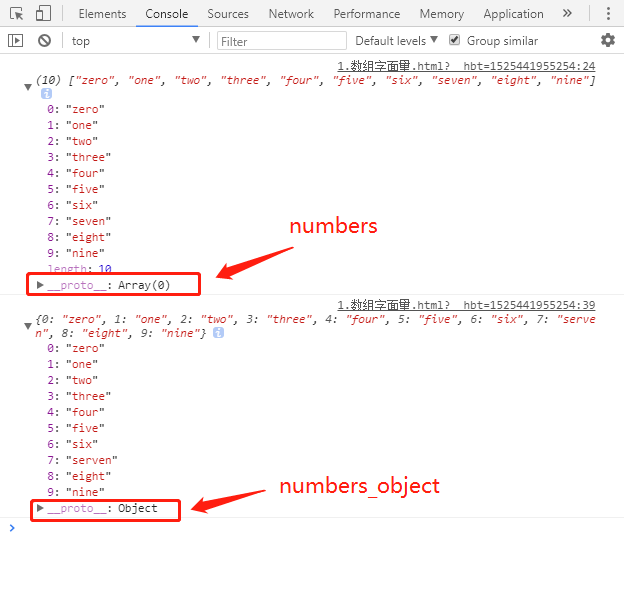This screenshot has height=601, width=624.
Task: Select array entry 0: "zero"
Action: (76, 109)
